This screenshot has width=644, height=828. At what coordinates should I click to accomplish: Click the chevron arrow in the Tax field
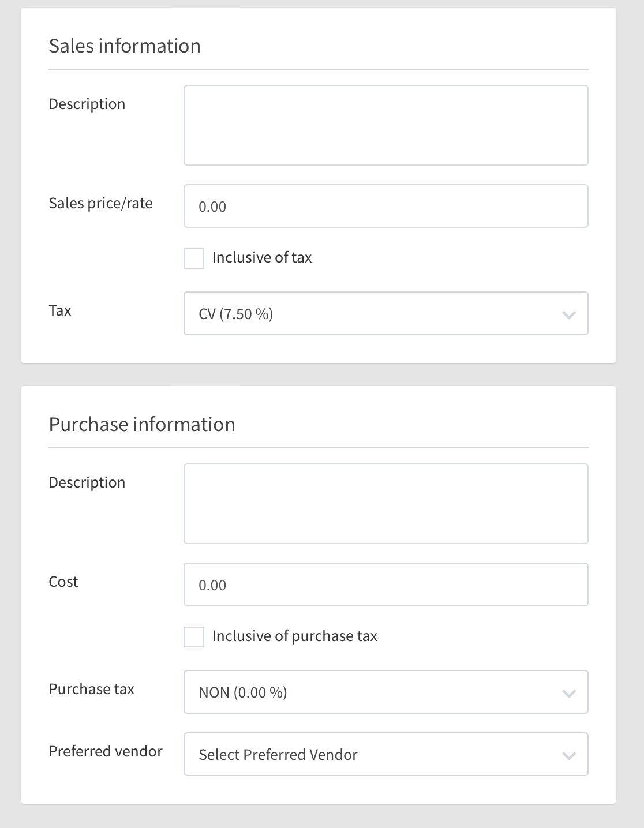569,314
